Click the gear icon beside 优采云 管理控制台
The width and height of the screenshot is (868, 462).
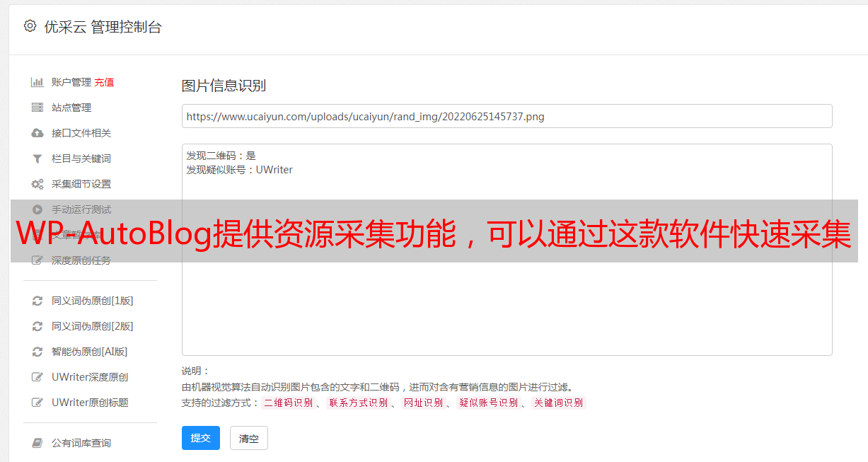[x=30, y=26]
